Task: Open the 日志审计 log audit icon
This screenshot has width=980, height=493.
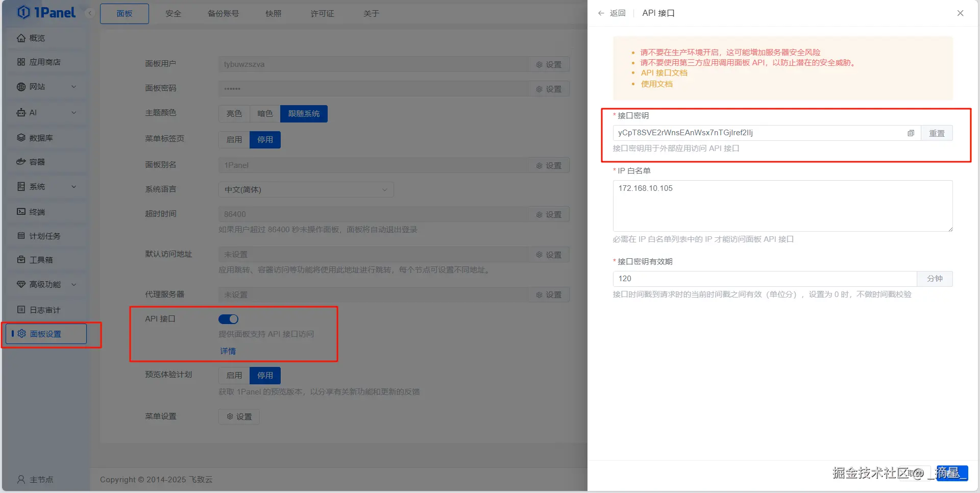Action: pos(21,310)
